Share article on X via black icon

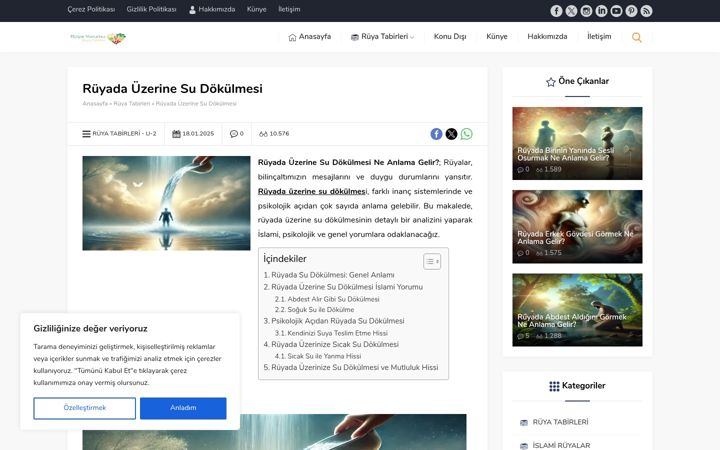click(451, 134)
